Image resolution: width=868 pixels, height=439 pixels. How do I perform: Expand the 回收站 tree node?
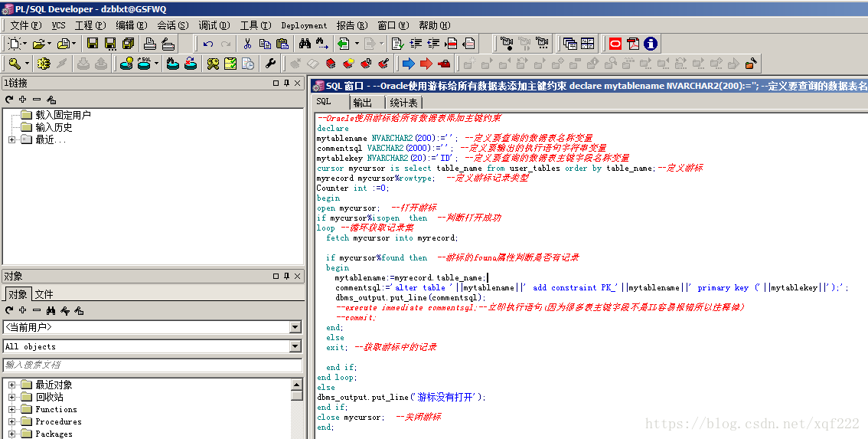pyautogui.click(x=11, y=397)
